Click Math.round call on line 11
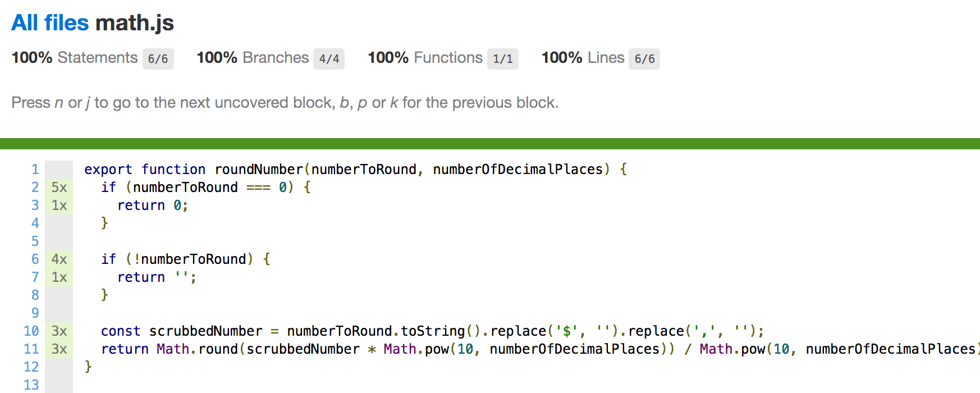 pos(197,349)
